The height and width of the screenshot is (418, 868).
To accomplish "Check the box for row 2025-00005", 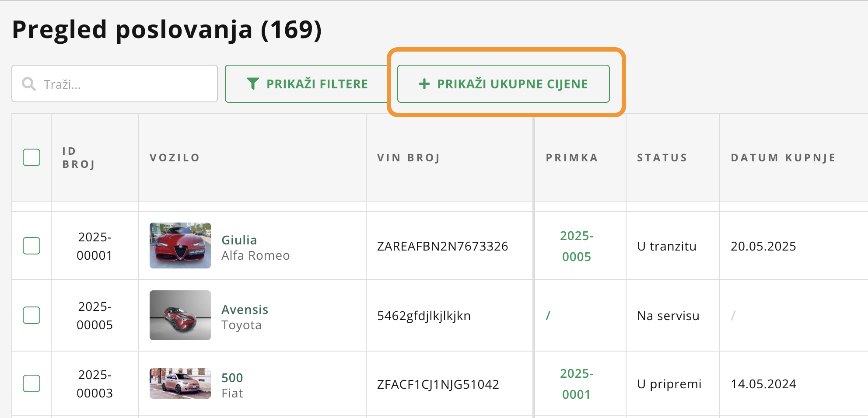I will [31, 315].
